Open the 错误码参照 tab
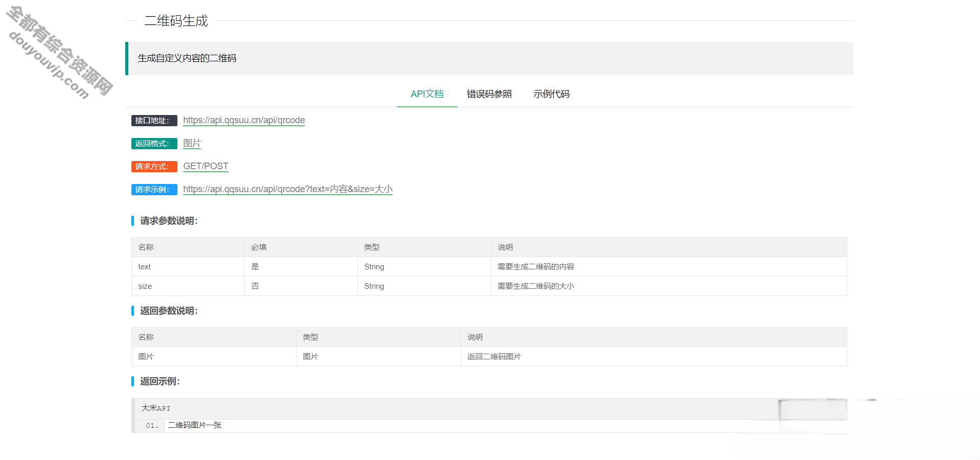980x460 pixels. click(489, 94)
